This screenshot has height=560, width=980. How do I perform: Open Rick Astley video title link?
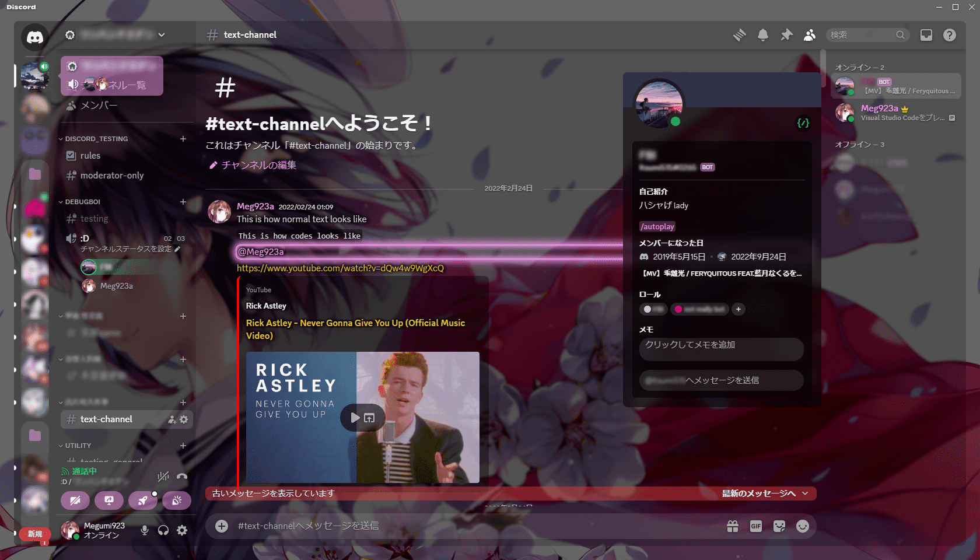pos(355,329)
